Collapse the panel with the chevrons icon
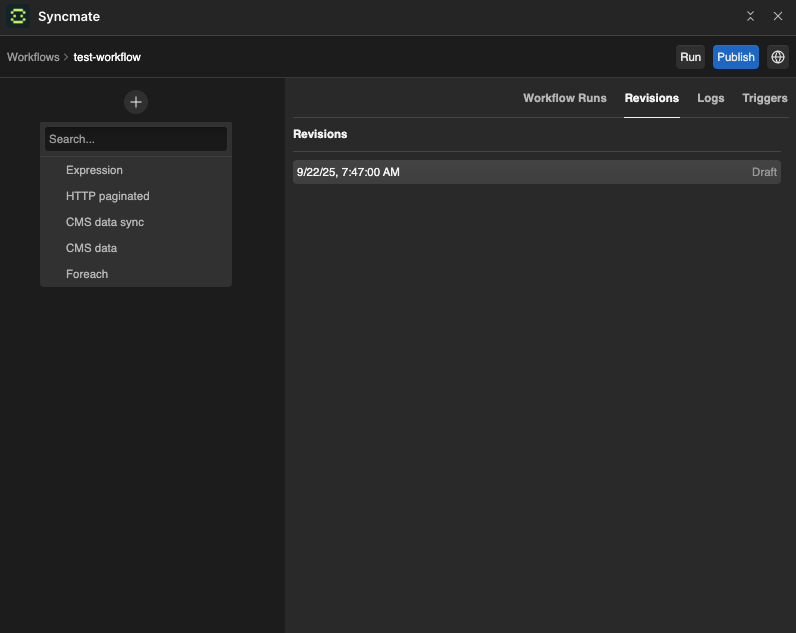 click(x=751, y=17)
